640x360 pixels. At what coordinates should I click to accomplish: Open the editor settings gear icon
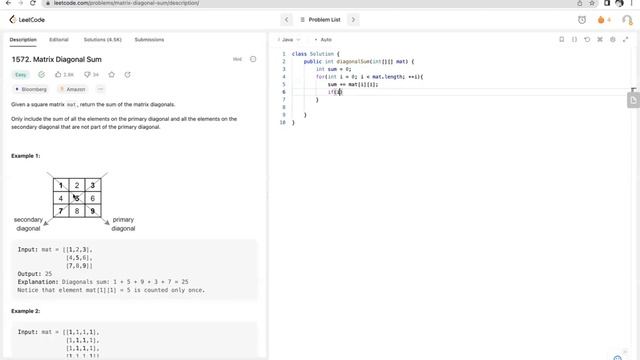coord(613,40)
